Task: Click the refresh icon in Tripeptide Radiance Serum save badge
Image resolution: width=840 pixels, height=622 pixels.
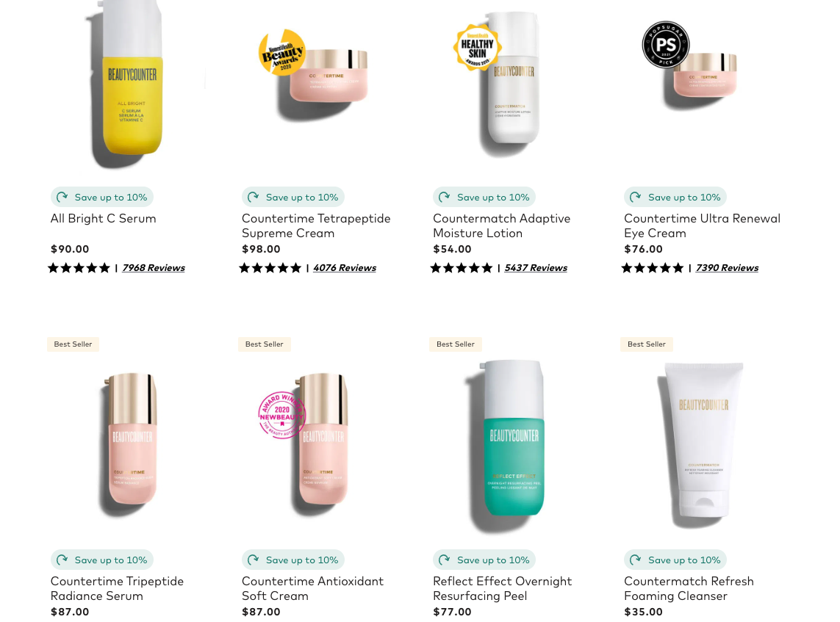Action: [x=62, y=560]
